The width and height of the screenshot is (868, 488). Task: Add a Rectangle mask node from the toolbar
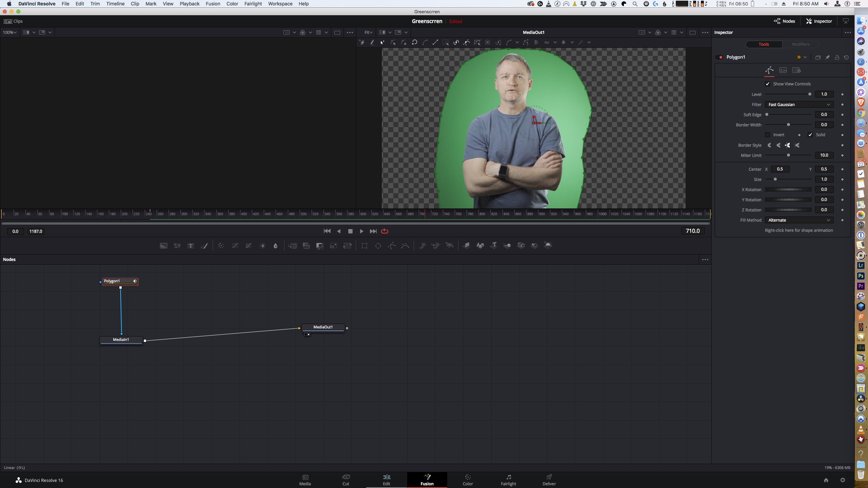364,246
